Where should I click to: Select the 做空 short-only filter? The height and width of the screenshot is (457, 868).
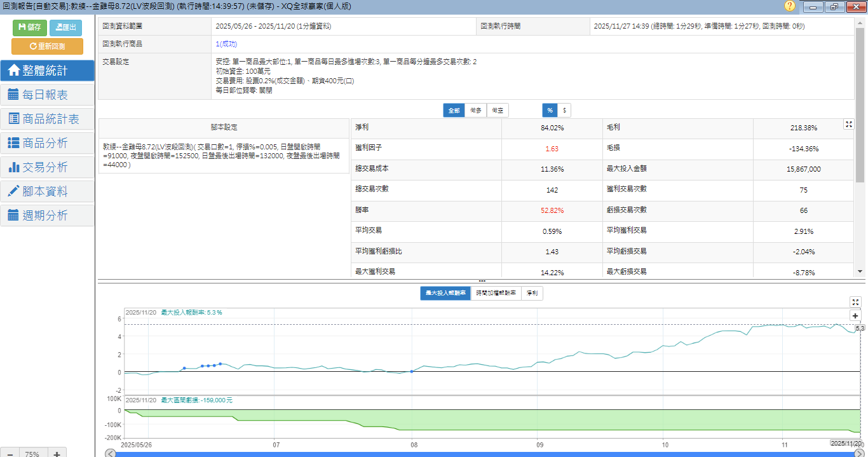498,111
